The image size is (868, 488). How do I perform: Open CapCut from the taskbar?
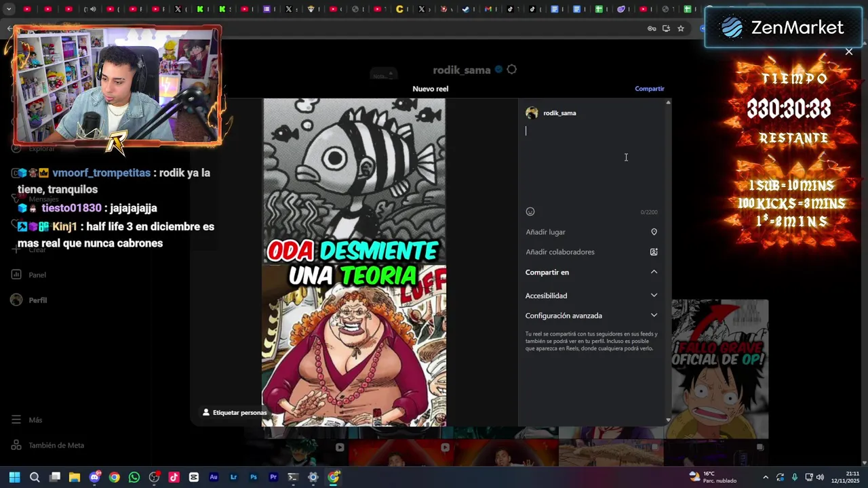point(194,477)
